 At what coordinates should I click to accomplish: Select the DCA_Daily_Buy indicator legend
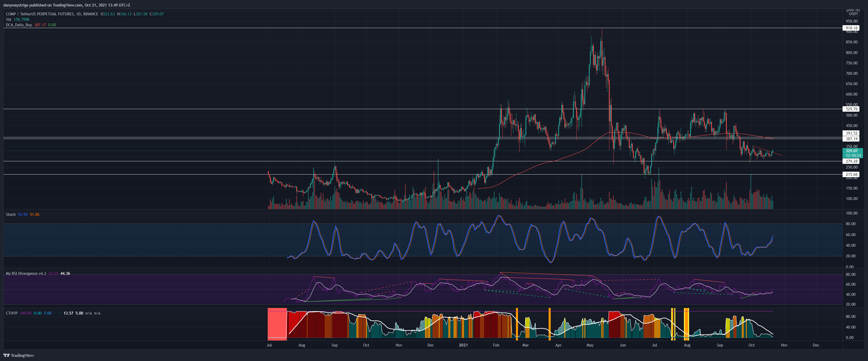pos(19,25)
